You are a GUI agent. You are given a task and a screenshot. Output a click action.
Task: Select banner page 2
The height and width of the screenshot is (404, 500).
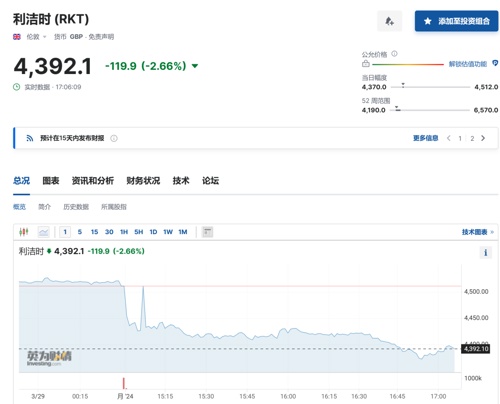point(472,138)
